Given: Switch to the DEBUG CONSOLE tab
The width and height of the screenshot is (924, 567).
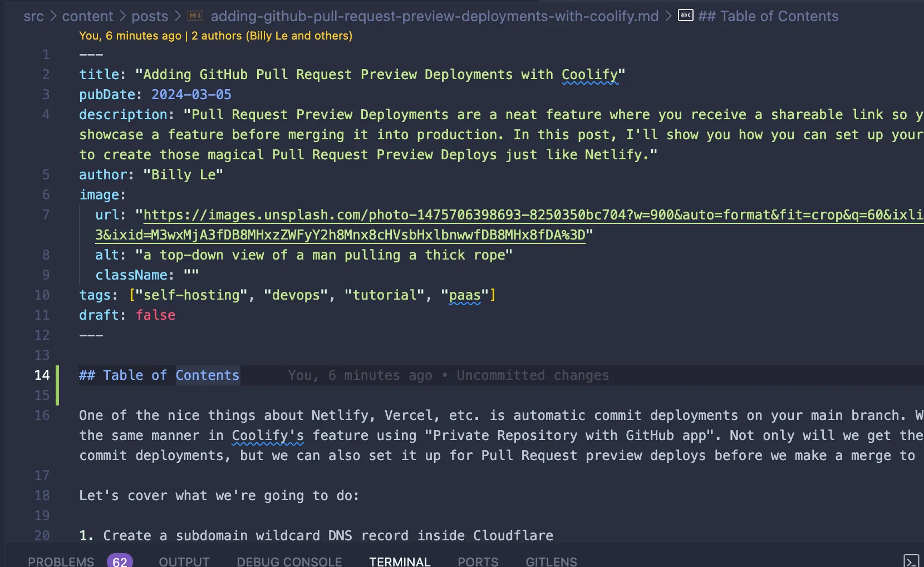Looking at the screenshot, I should click(x=289, y=561).
